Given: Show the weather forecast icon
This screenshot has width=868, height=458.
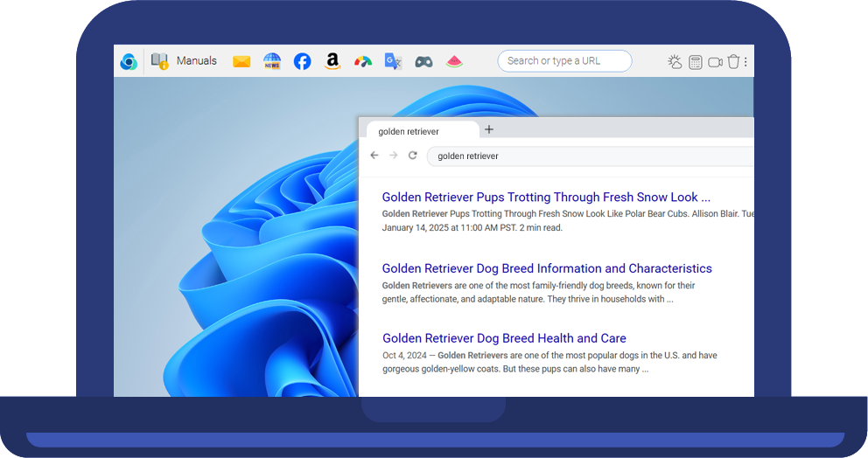Looking at the screenshot, I should (x=675, y=61).
